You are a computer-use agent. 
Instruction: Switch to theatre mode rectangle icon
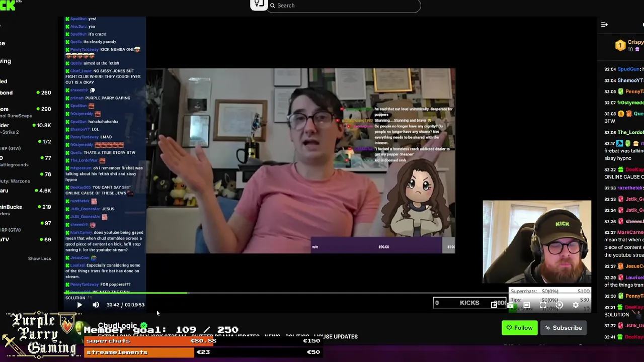point(527,305)
